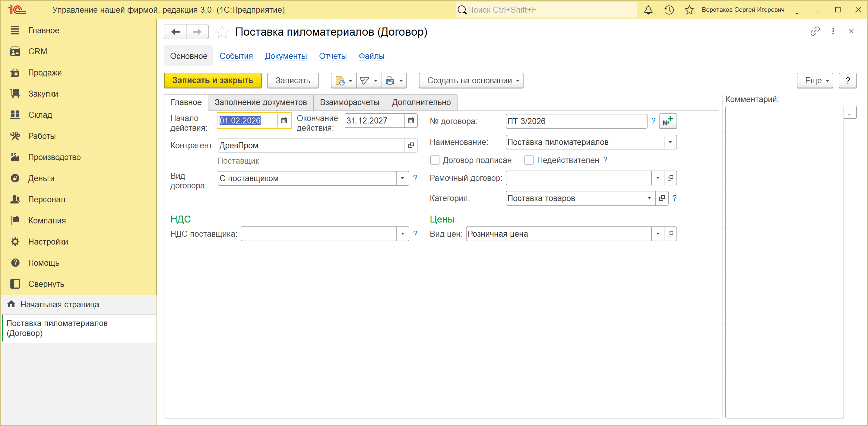Open the Файлы link
This screenshot has height=426, width=868.
pos(371,56)
